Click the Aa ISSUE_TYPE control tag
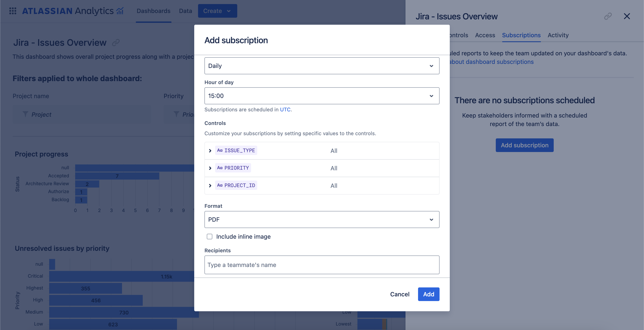Viewport: 644px width, 330px height. [236, 151]
